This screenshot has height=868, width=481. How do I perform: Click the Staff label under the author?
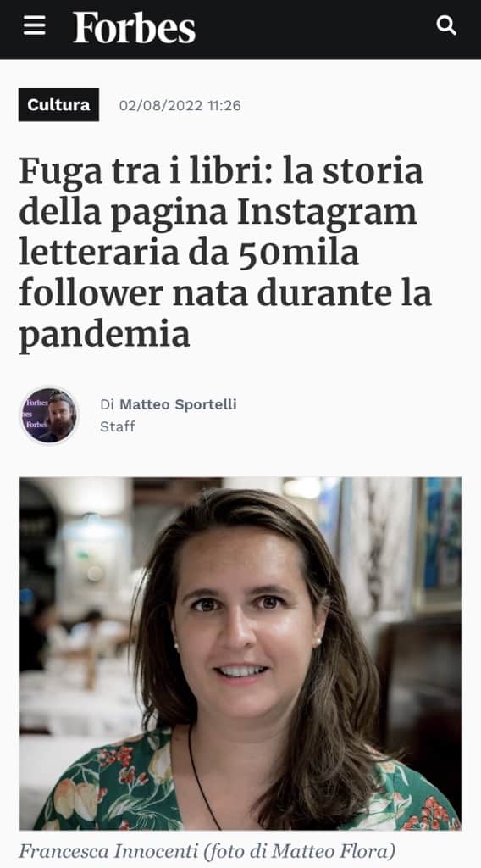pyautogui.click(x=117, y=426)
